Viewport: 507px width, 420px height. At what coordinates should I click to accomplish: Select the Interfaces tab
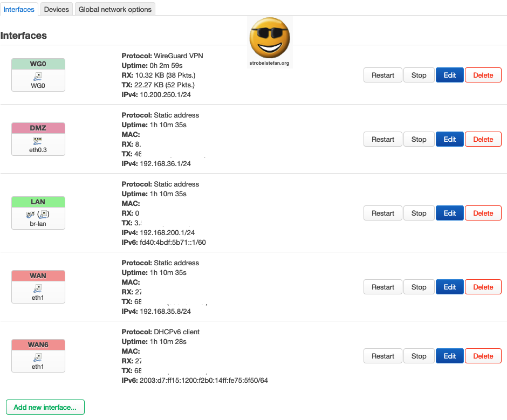19,9
